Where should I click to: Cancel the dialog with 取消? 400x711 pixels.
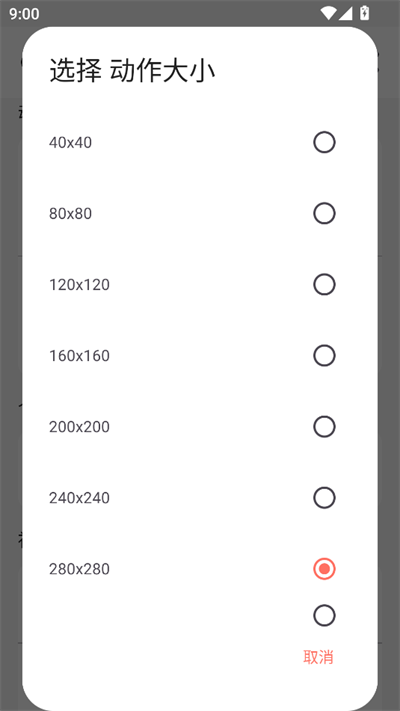click(x=318, y=657)
